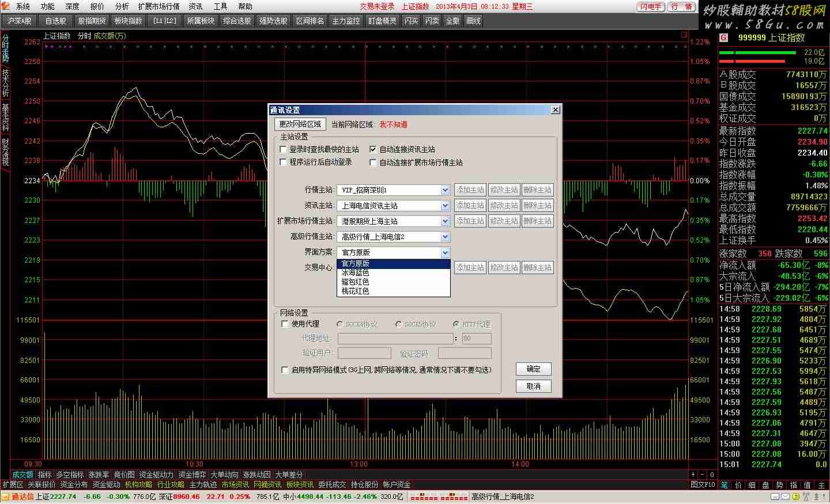Select the HTTP代理 radio button

pos(456,324)
